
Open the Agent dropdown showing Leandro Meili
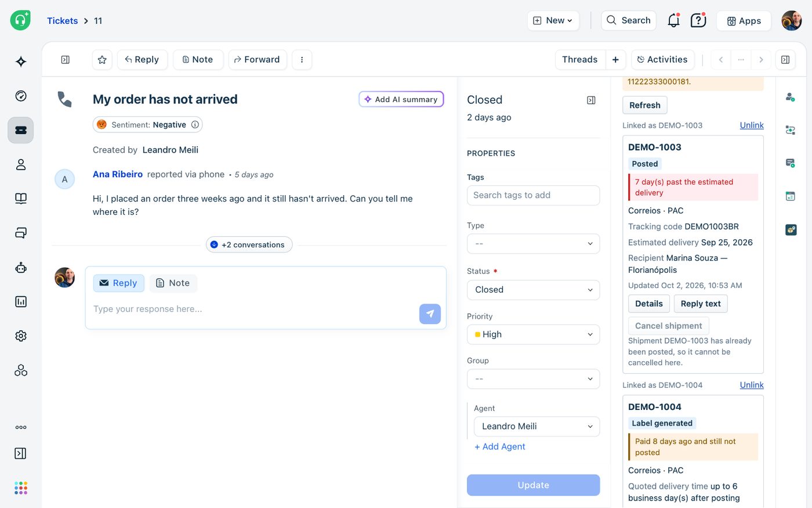(x=536, y=426)
